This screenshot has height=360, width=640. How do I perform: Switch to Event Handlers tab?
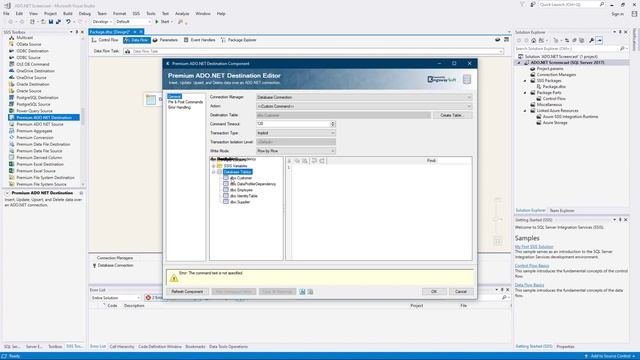[199, 40]
